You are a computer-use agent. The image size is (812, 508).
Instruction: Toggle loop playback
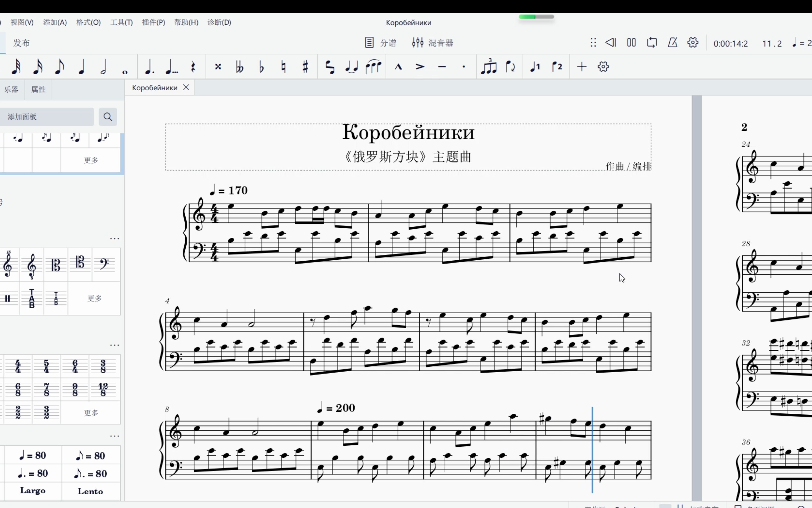652,42
